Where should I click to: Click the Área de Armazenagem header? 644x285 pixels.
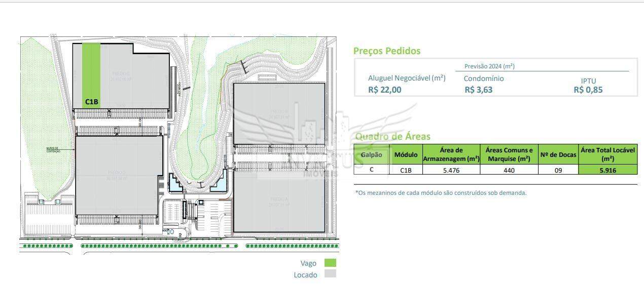[x=451, y=154]
